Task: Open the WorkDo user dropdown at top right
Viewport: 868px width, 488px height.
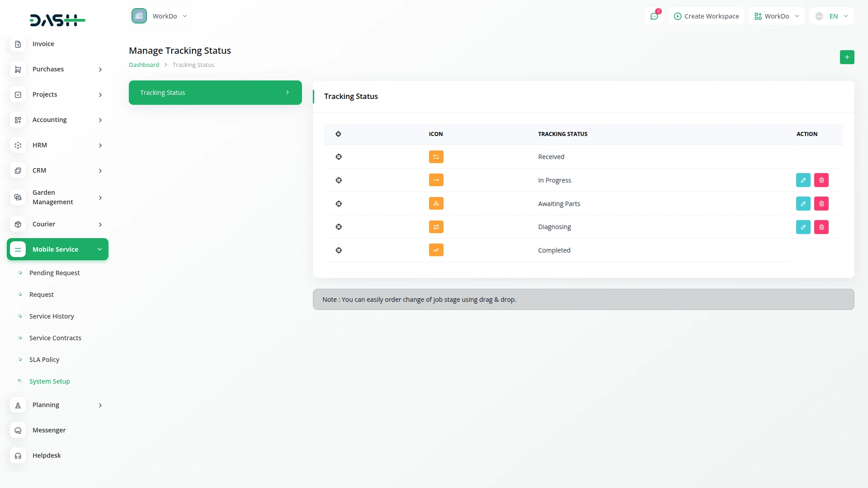Action: point(777,16)
